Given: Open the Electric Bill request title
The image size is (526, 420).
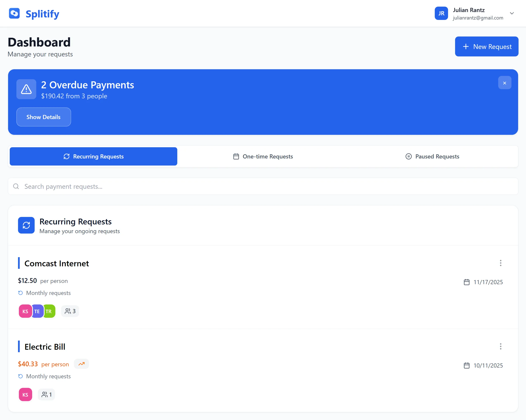Looking at the screenshot, I should point(45,347).
